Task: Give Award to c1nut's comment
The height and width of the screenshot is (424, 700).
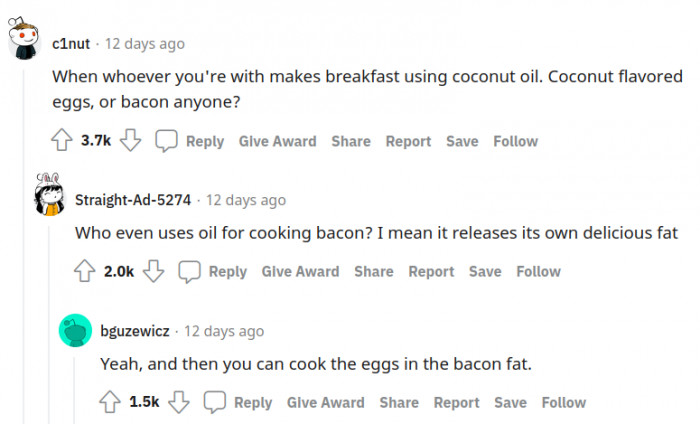Action: point(278,141)
